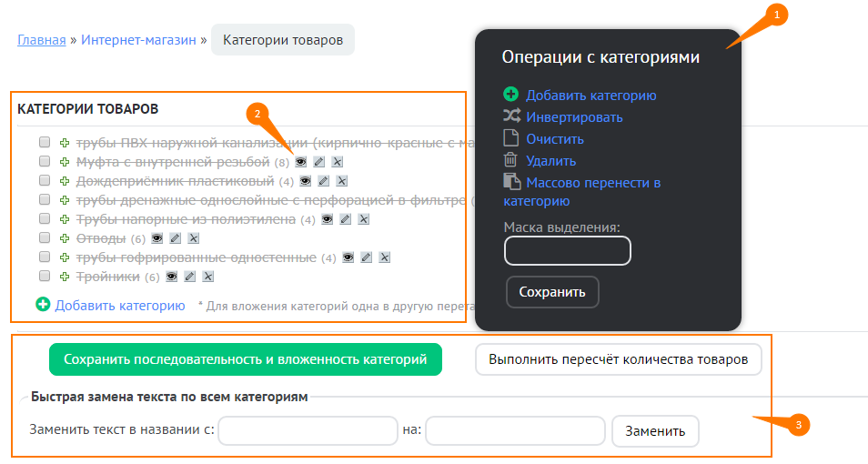Check the box for Отводы category
Image resolution: width=868 pixels, height=464 pixels.
(45, 238)
